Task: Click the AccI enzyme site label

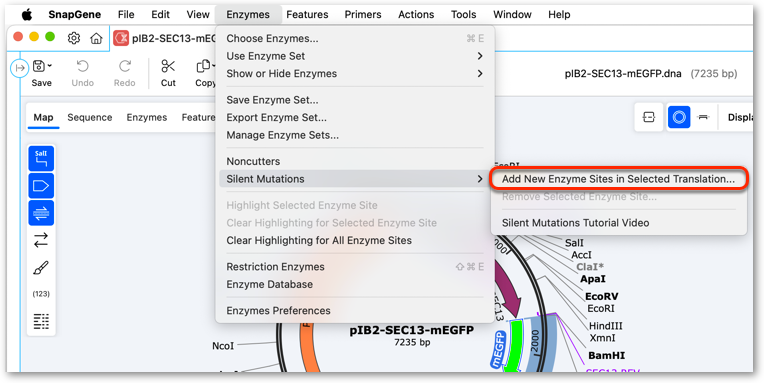Action: (x=581, y=255)
